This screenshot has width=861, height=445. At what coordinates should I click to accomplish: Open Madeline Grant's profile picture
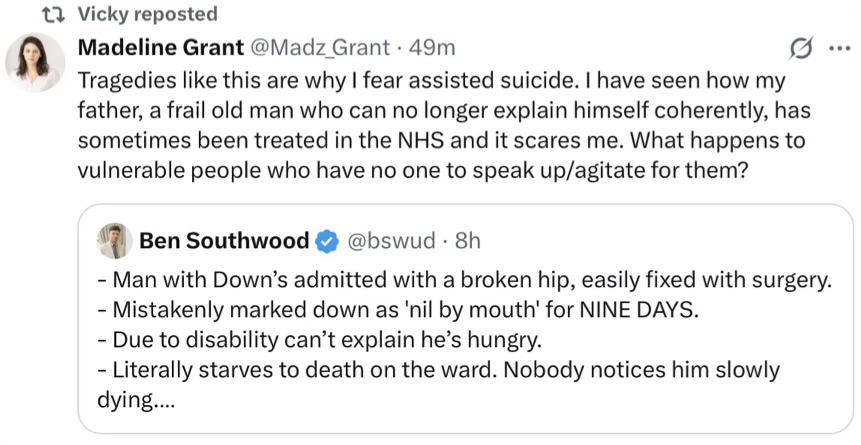tap(35, 62)
